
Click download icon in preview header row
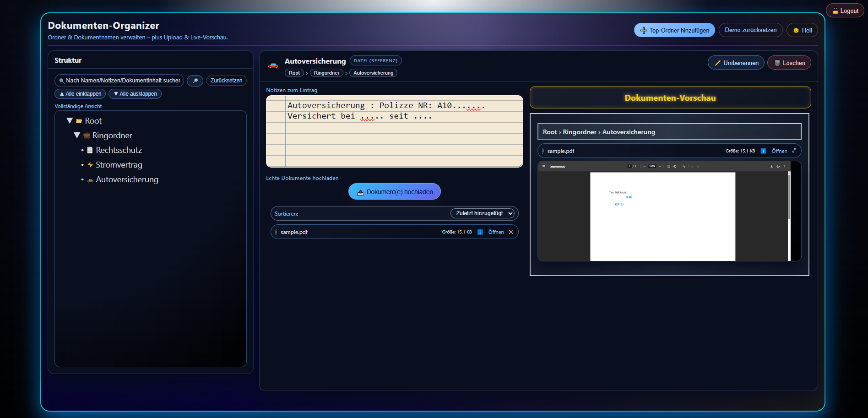click(x=763, y=151)
